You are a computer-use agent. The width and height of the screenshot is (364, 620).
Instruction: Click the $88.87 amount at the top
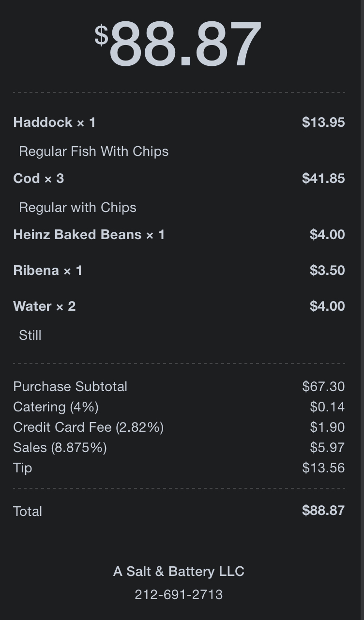(x=178, y=45)
